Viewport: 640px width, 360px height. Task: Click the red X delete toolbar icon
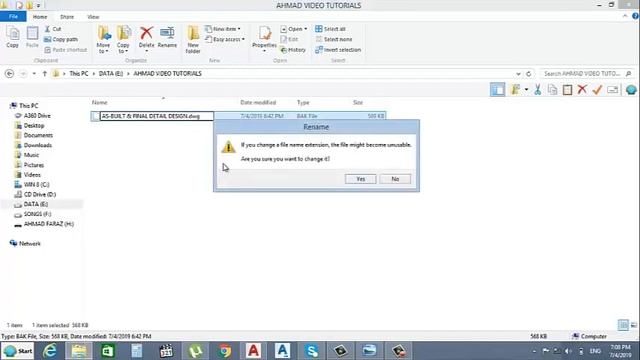pyautogui.click(x=582, y=89)
